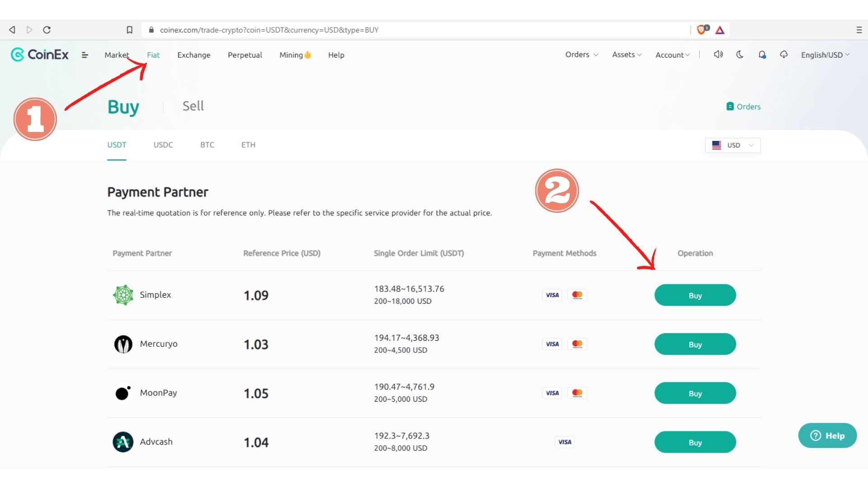Open the Mining menu item

(295, 55)
